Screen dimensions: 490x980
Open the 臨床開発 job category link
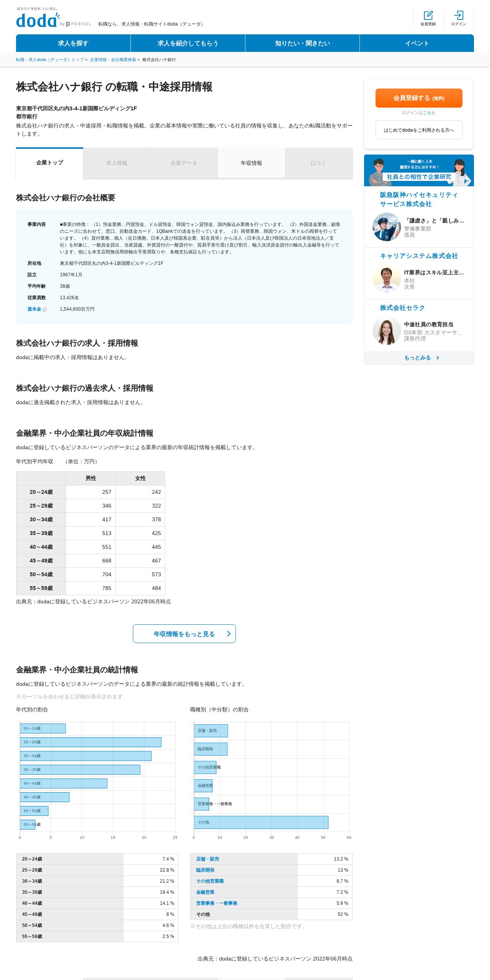point(205,870)
